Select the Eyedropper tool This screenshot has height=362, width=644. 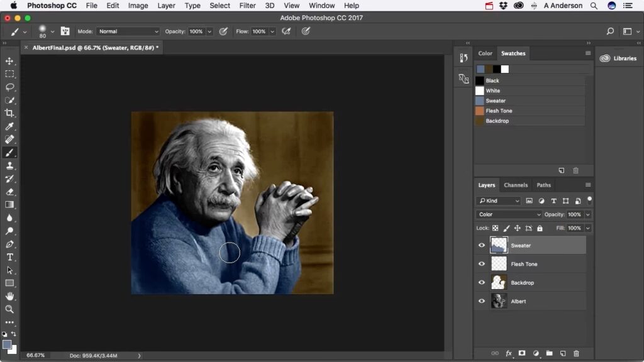point(9,126)
